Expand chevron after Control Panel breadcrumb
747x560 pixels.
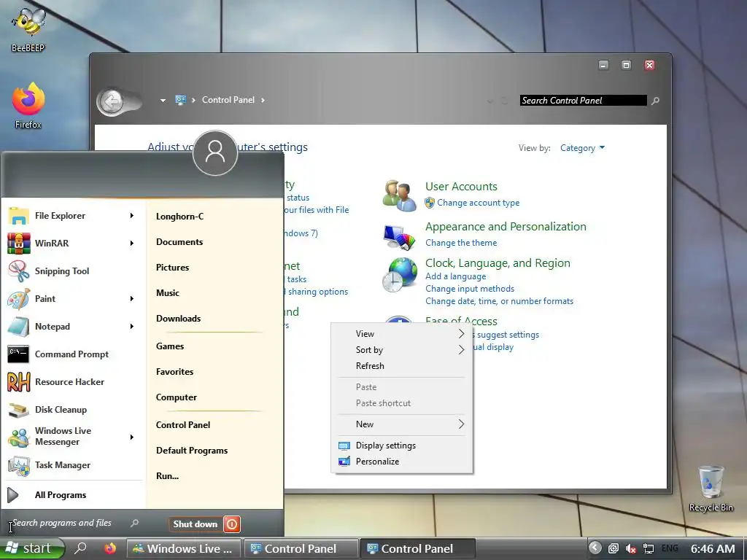263,100
